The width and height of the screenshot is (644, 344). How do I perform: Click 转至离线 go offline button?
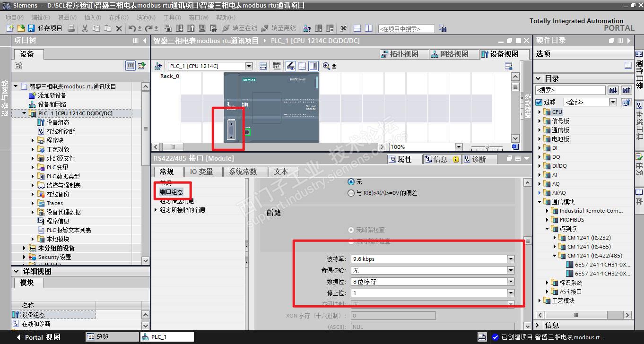click(x=279, y=28)
